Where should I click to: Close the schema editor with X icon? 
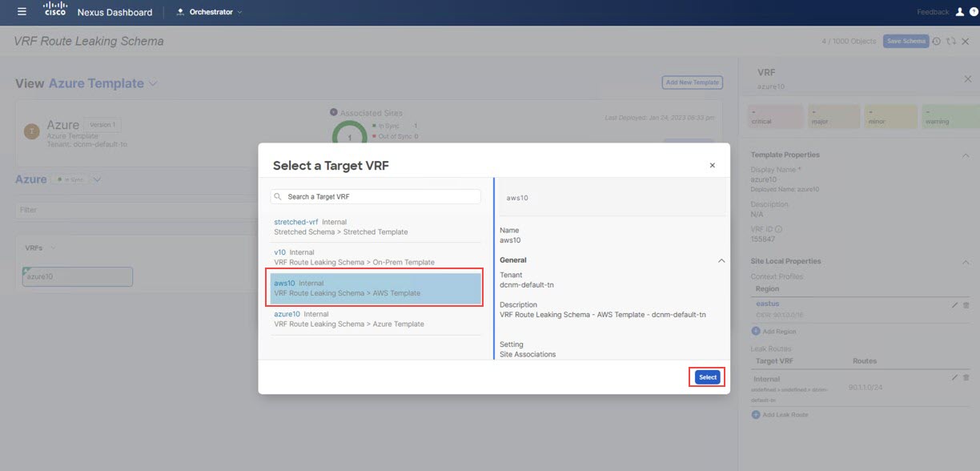point(966,41)
